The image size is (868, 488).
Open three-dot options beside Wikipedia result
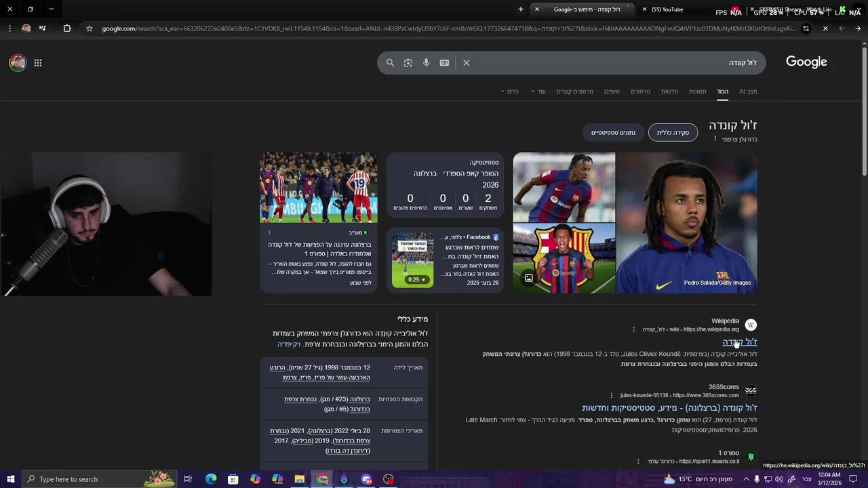click(634, 329)
